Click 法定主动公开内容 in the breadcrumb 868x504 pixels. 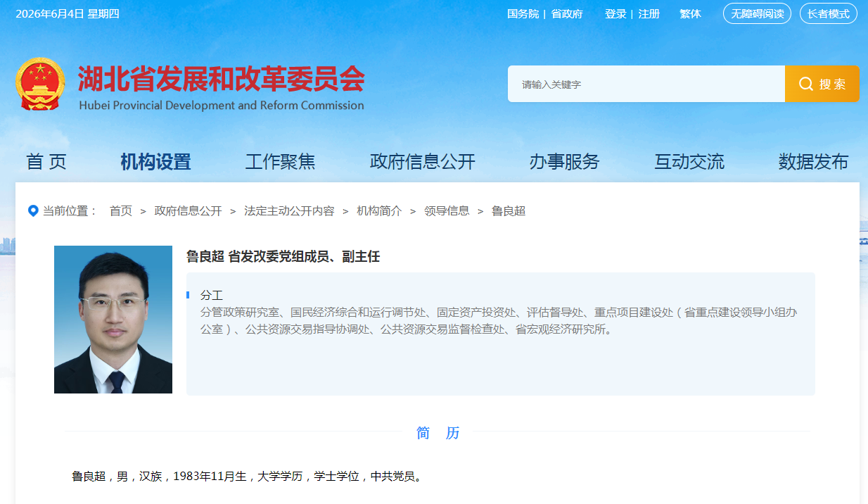pyautogui.click(x=289, y=210)
